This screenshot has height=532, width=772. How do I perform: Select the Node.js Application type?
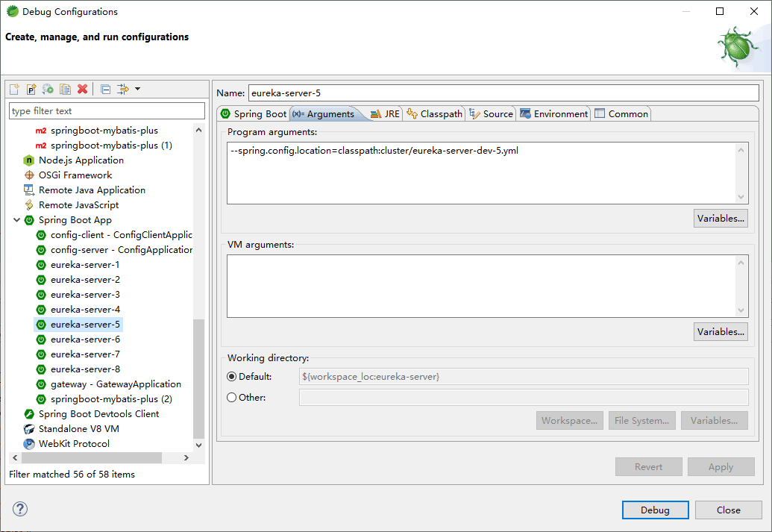click(73, 160)
